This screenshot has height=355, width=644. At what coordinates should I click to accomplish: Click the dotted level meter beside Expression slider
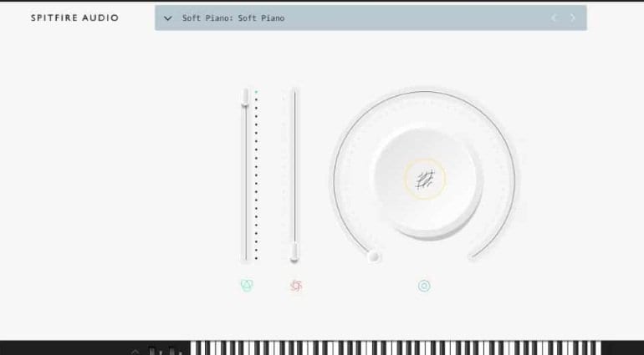(256, 175)
